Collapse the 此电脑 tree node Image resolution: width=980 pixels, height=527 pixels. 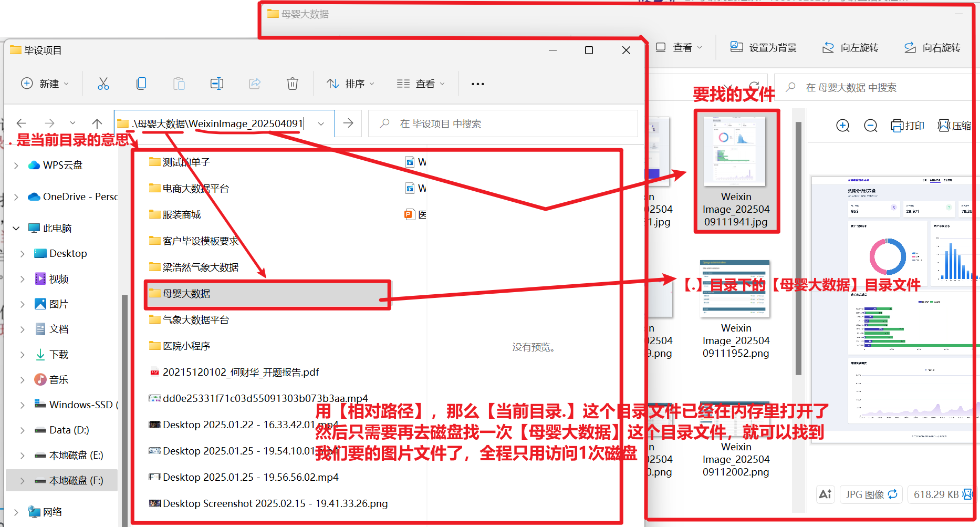tap(16, 229)
